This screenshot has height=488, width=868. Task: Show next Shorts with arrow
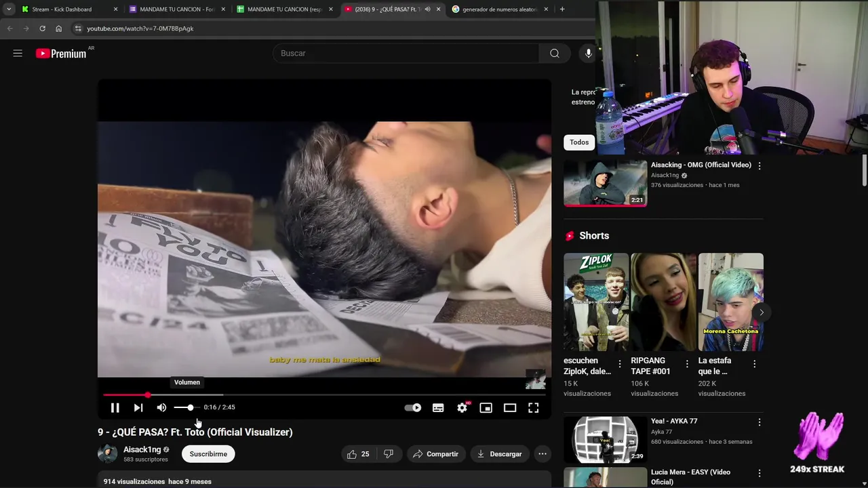761,312
